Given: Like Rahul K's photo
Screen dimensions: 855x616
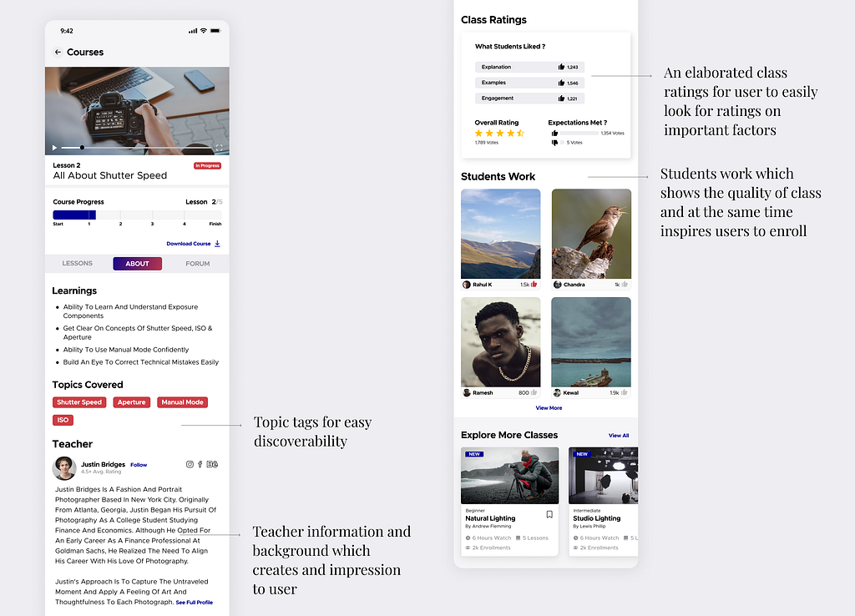Looking at the screenshot, I should (534, 284).
